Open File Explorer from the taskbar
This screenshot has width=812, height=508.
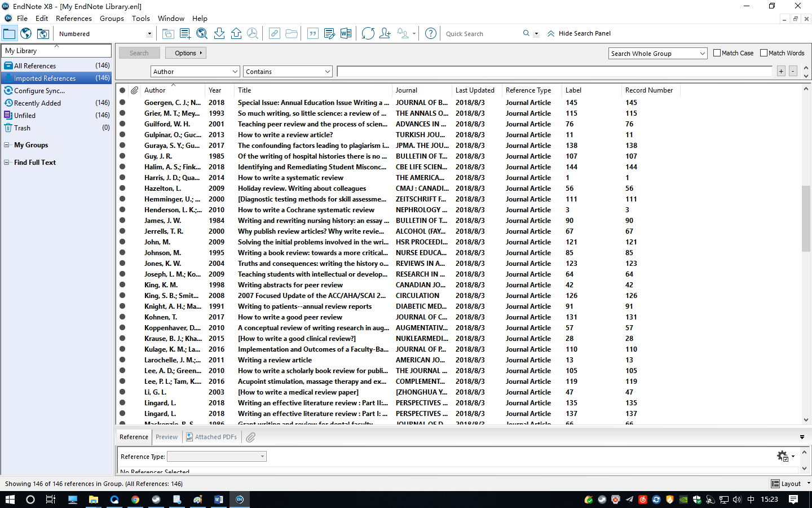(94, 500)
